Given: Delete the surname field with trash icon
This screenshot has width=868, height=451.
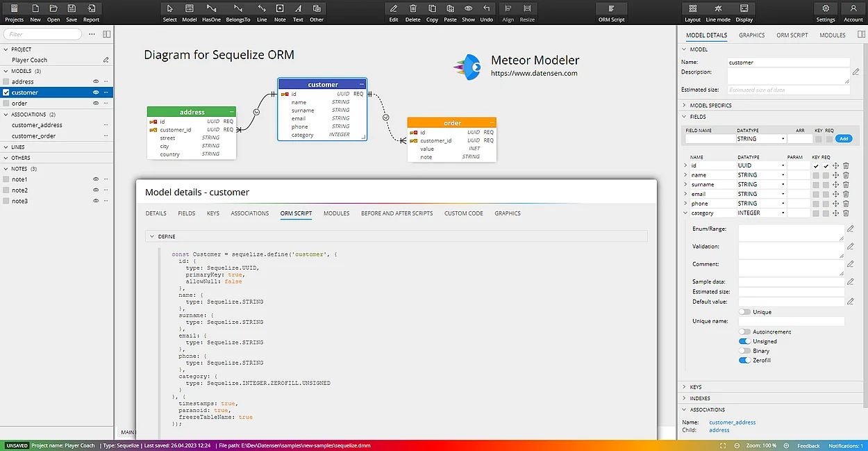Looking at the screenshot, I should 846,185.
